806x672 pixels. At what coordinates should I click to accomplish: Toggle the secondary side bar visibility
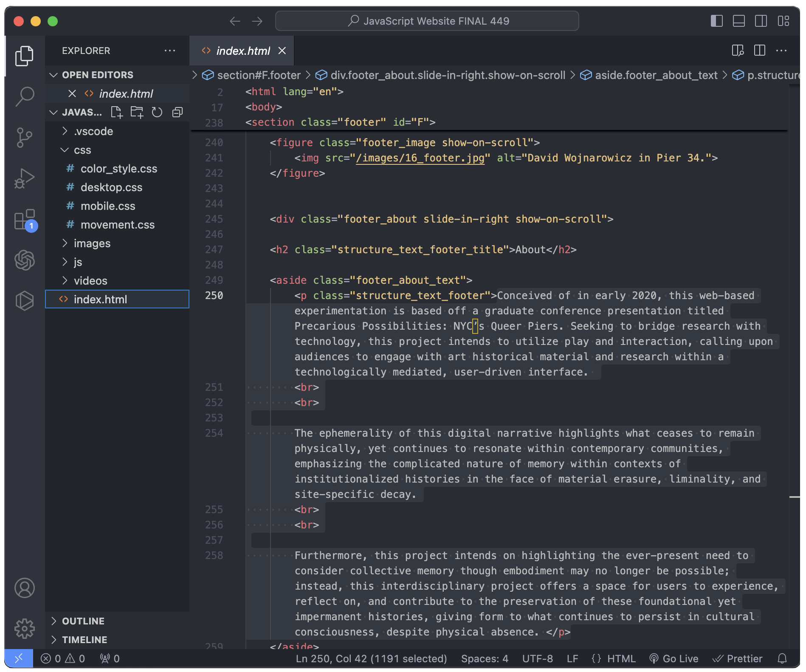pyautogui.click(x=761, y=21)
